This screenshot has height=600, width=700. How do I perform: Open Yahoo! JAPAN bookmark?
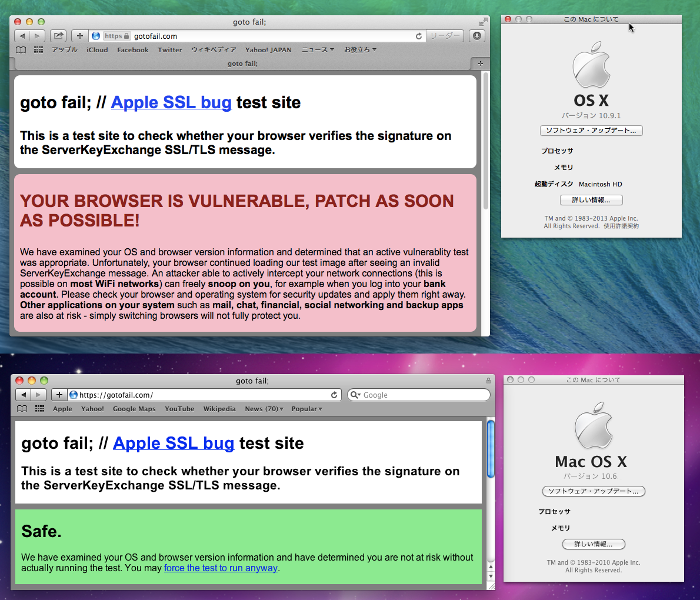pyautogui.click(x=268, y=50)
